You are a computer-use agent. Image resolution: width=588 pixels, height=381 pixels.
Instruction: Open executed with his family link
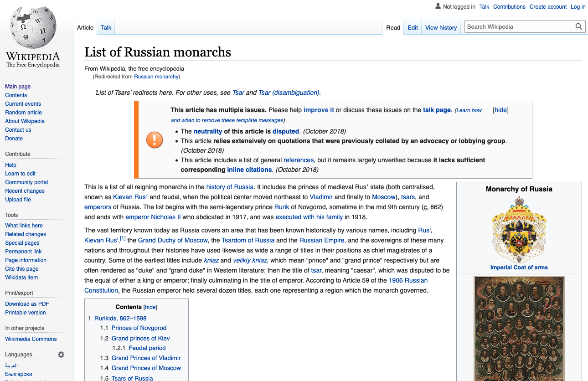click(309, 217)
